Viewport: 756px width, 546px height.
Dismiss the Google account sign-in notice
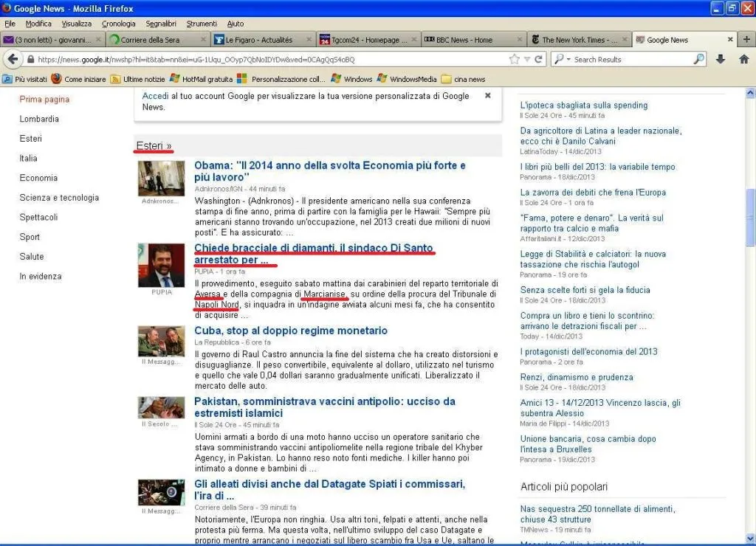click(x=487, y=96)
